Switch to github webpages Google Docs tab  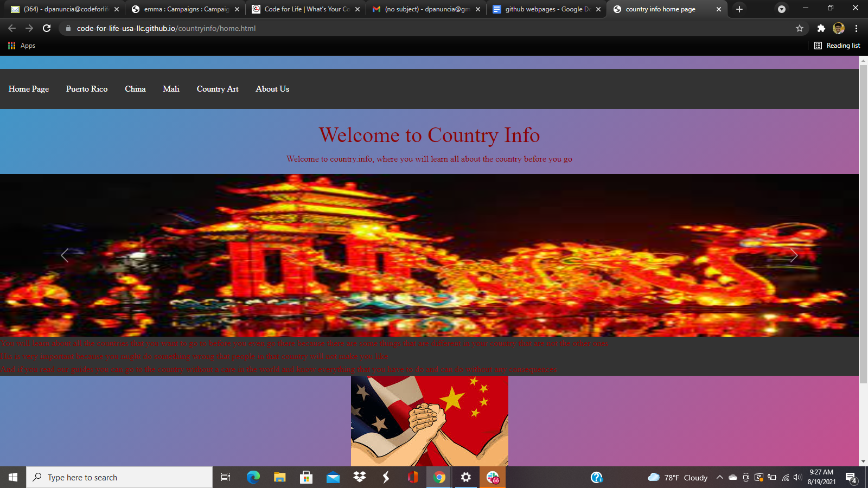tap(545, 9)
